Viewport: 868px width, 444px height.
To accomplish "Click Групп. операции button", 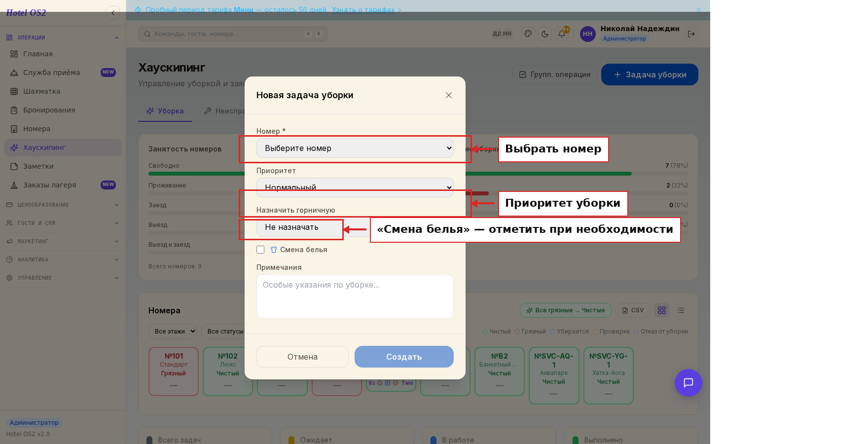I will tap(555, 74).
